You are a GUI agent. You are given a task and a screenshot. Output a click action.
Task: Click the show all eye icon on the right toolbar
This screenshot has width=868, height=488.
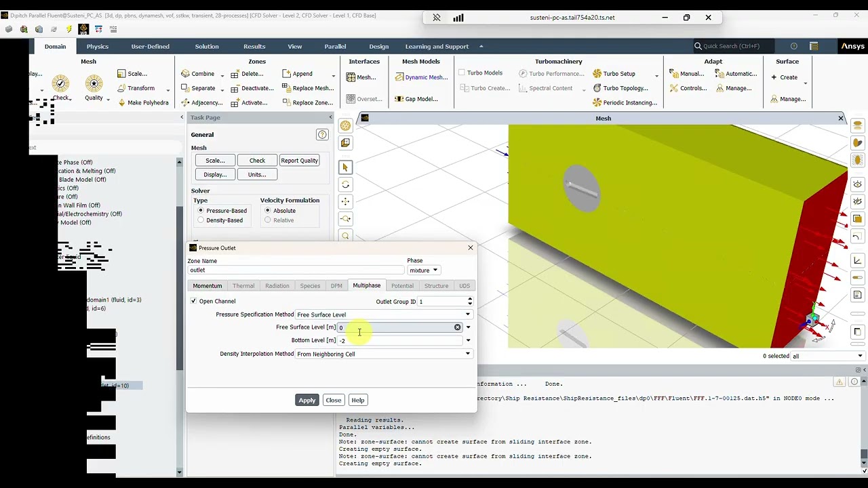coord(858,184)
